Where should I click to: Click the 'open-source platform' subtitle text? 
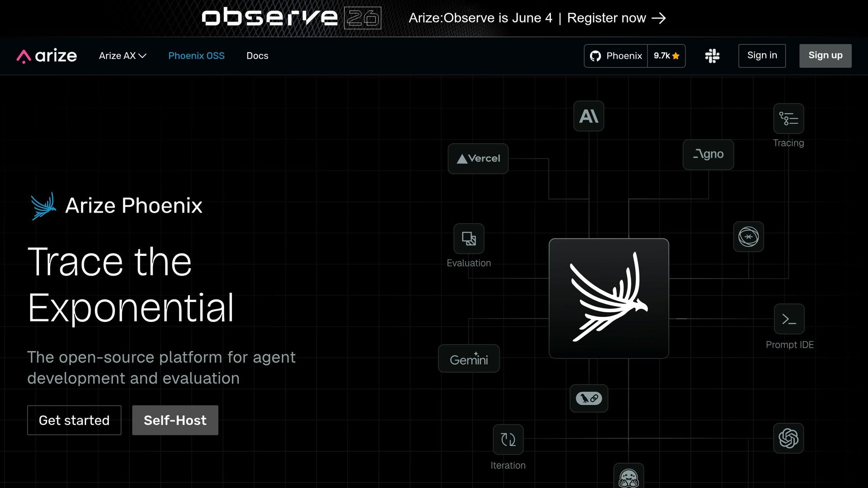[161, 368]
